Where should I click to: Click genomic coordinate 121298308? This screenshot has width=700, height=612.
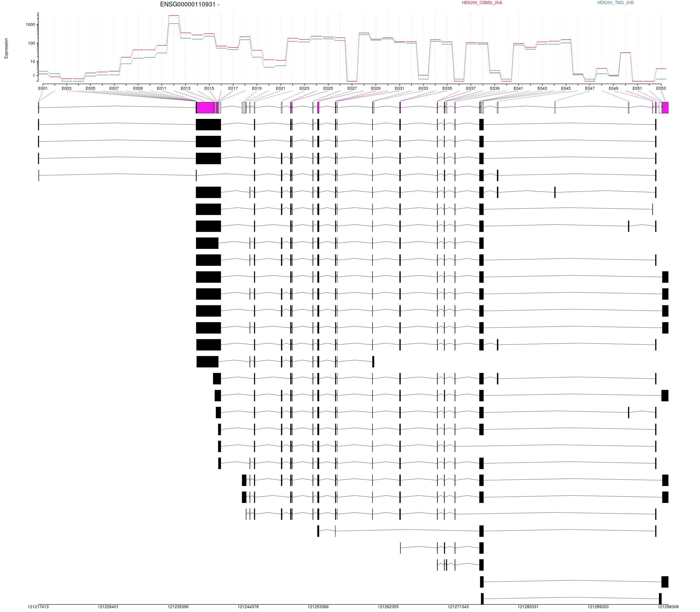(668, 607)
